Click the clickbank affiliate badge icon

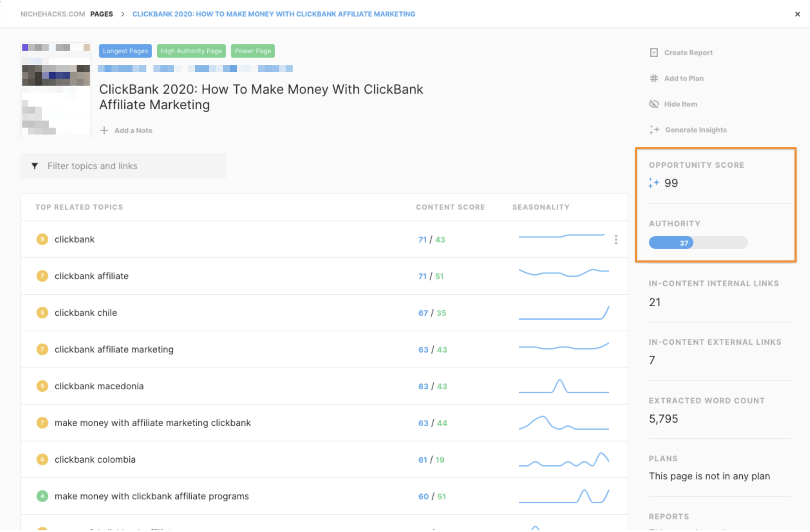click(x=42, y=276)
